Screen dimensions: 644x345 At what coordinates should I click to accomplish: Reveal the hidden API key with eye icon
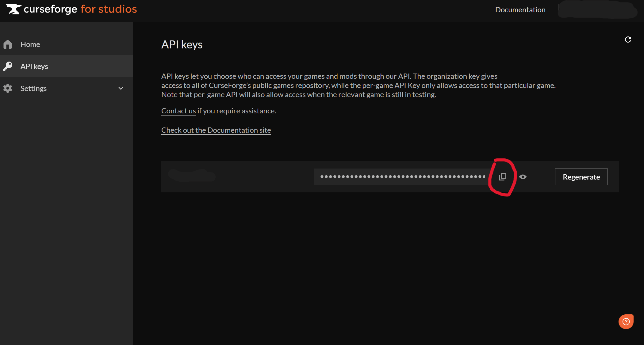[x=523, y=177]
